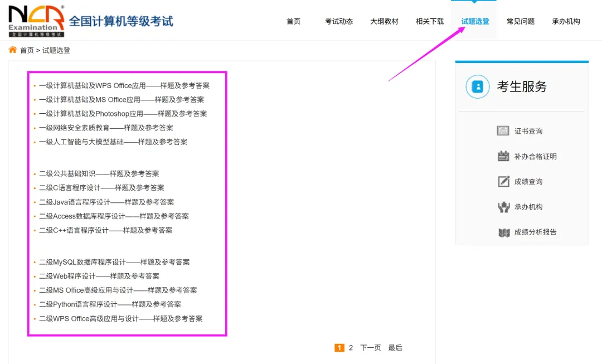Select the 试题选登 navigation tab
This screenshot has height=364, width=602.
pos(475,22)
